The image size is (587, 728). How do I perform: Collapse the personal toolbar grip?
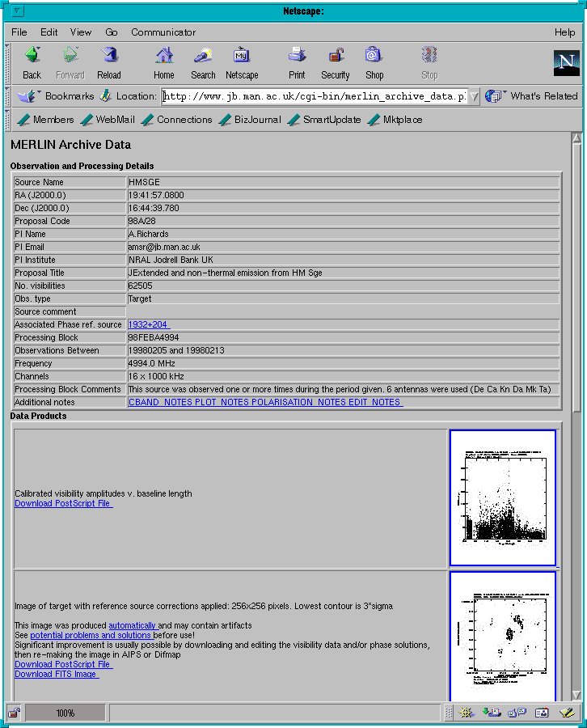(x=7, y=120)
